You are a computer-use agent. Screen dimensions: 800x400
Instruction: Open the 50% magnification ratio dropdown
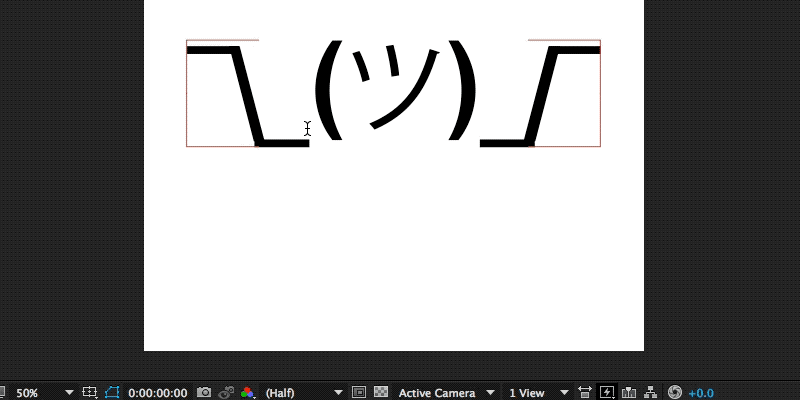click(43, 393)
